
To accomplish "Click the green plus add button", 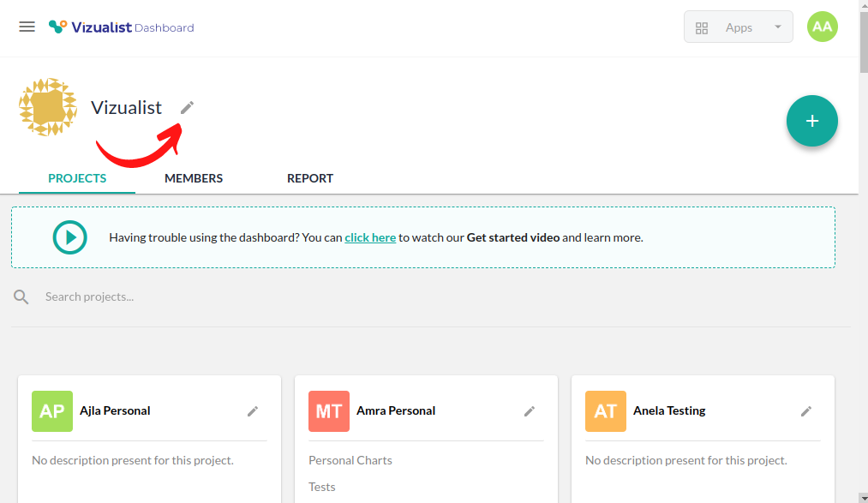I will tap(811, 121).
